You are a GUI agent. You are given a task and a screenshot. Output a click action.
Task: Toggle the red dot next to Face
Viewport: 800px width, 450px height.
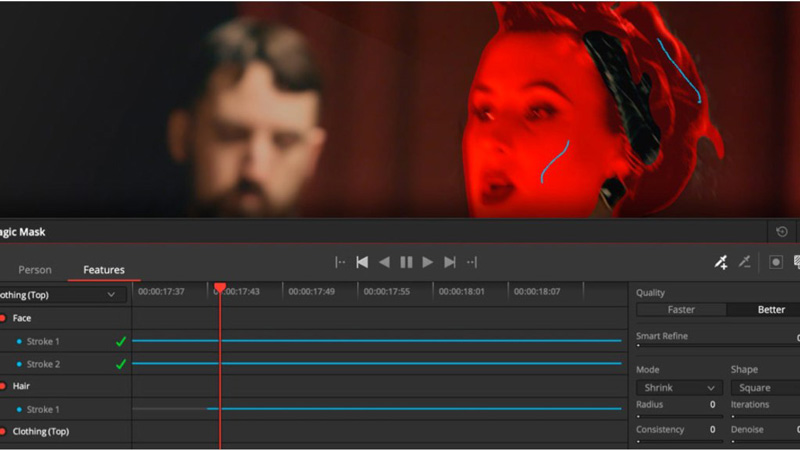pos(3,318)
